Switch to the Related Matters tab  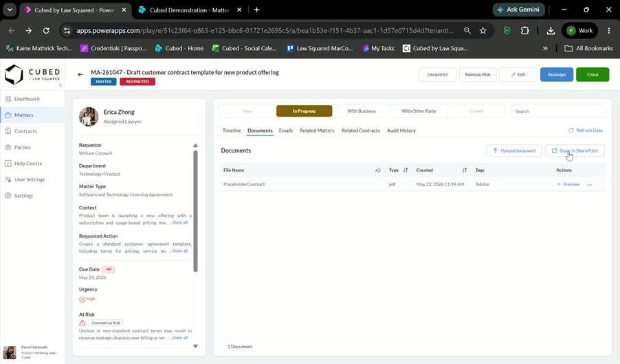pos(317,130)
